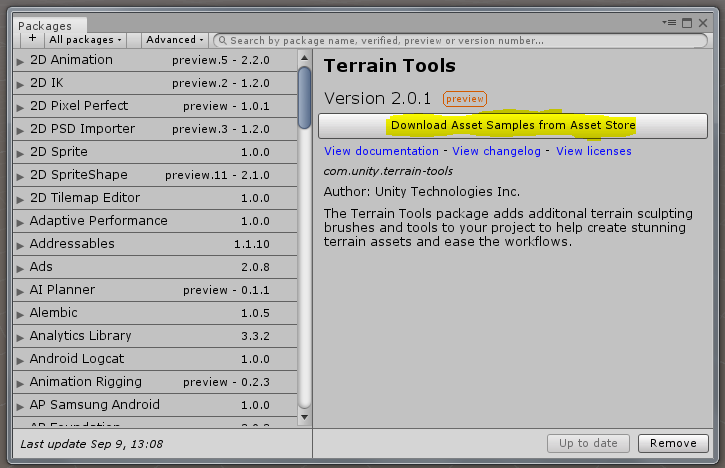
Task: Expand the Alembic package arrow
Action: [x=20, y=314]
